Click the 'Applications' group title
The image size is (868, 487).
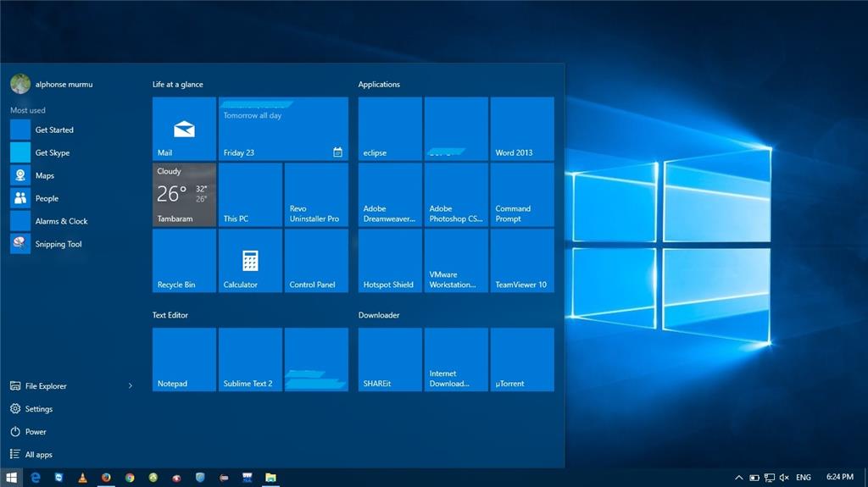[x=379, y=84]
